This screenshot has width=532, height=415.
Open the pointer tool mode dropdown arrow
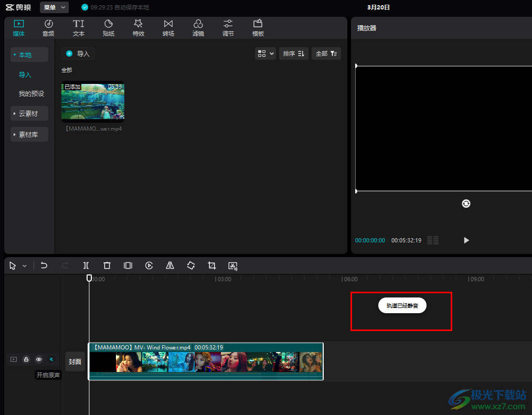[25, 265]
